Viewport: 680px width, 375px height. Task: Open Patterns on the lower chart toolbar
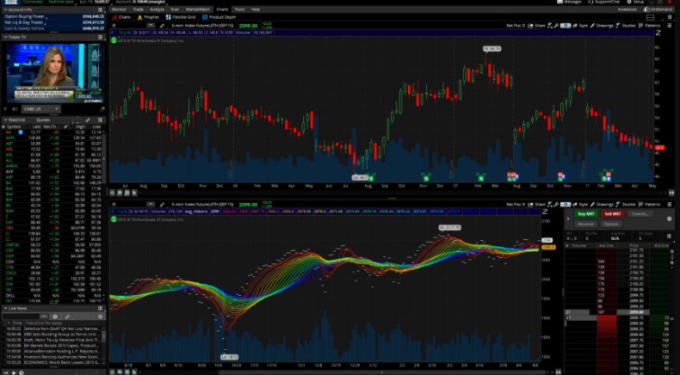click(x=650, y=204)
